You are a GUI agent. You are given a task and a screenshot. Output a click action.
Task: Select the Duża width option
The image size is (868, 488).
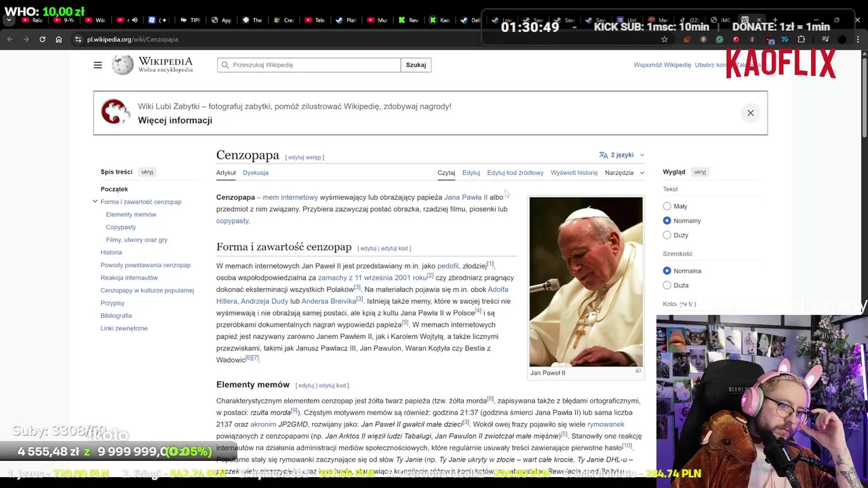667,285
